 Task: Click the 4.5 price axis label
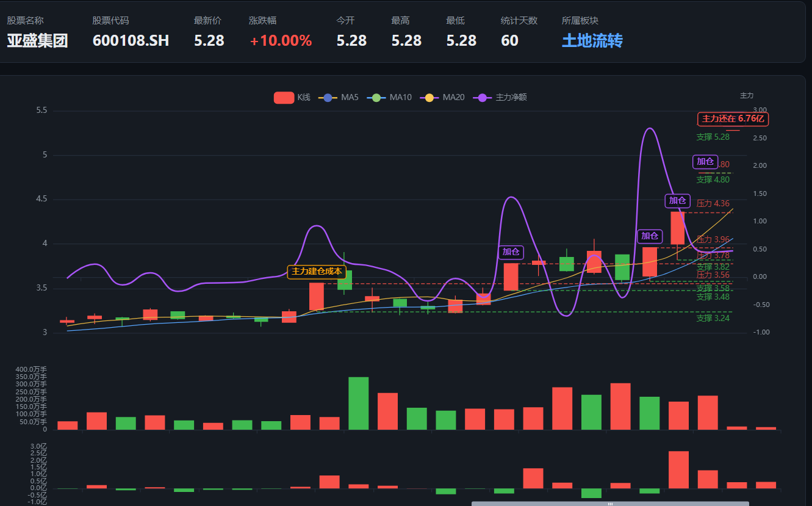(41, 199)
